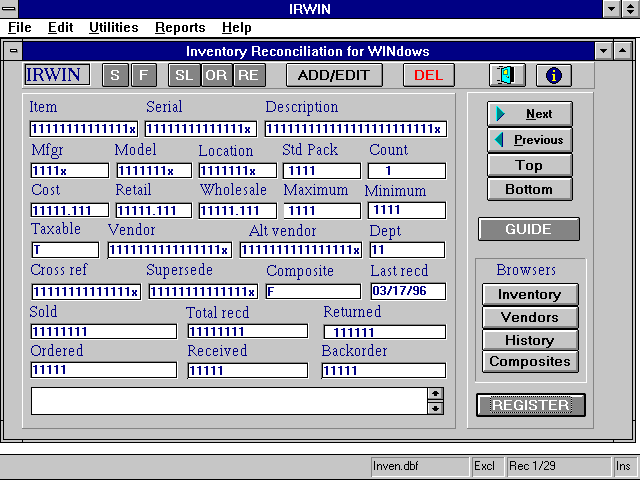
Task: Jump to Bottom record
Action: pos(529,189)
